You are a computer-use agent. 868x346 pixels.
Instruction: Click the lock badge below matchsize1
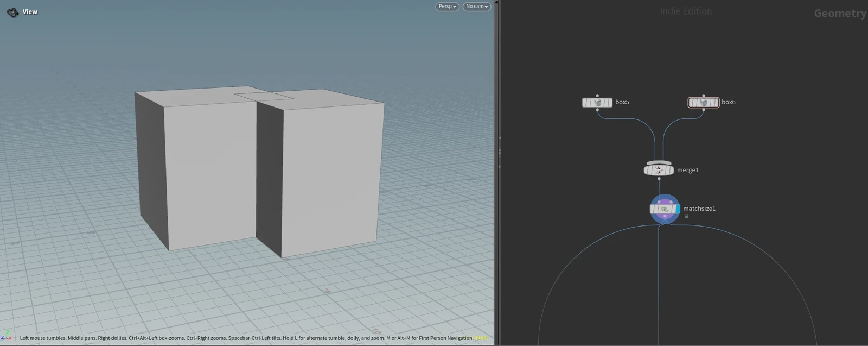687,216
